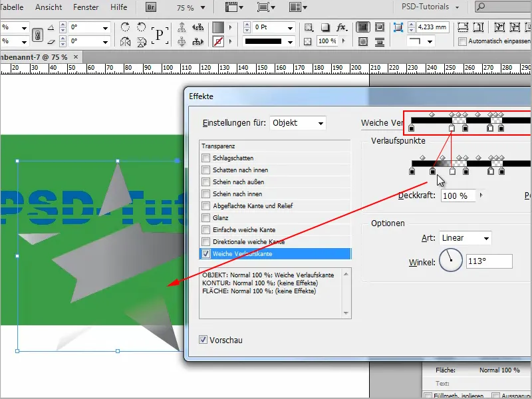The height and width of the screenshot is (399, 532).
Task: Open the screen mode icon menu
Action: [x=266, y=7]
